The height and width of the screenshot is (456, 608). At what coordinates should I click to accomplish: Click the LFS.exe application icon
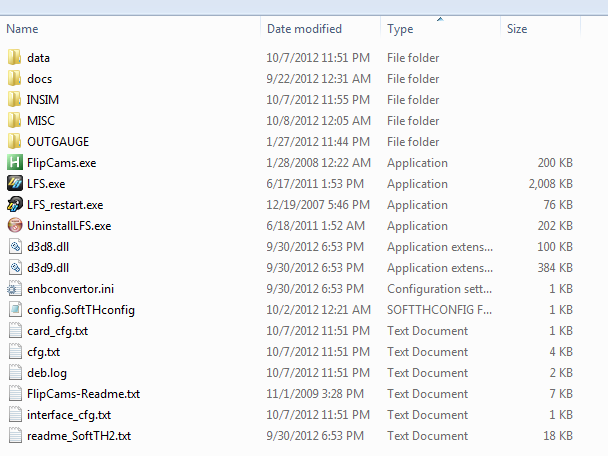pyautogui.click(x=15, y=183)
